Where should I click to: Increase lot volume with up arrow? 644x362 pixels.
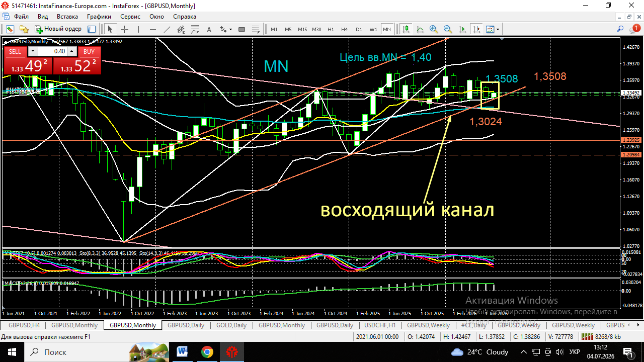72,51
